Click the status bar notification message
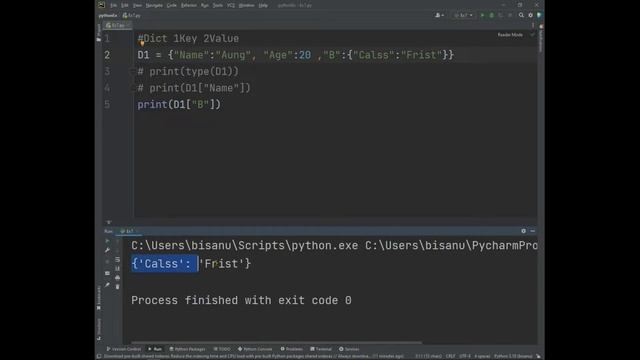This screenshot has width=640, height=360. click(x=253, y=356)
